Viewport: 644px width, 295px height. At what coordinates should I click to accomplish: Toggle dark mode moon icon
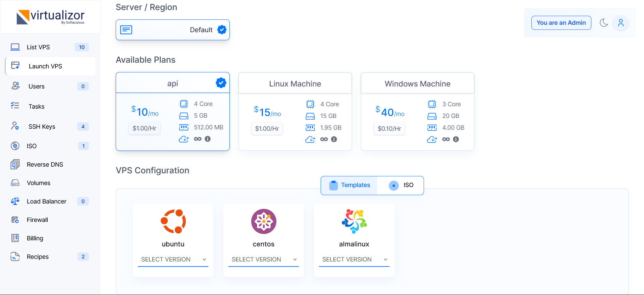click(604, 23)
